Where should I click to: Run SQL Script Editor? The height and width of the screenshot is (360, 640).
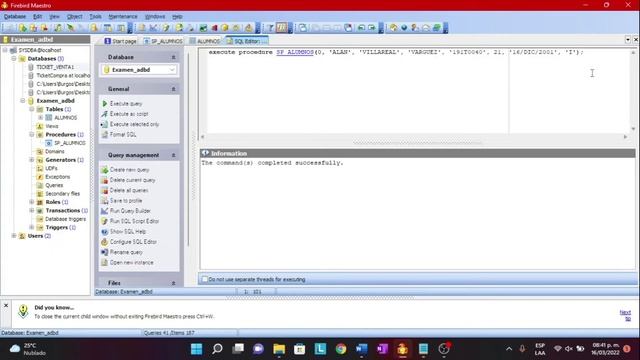[x=134, y=221]
